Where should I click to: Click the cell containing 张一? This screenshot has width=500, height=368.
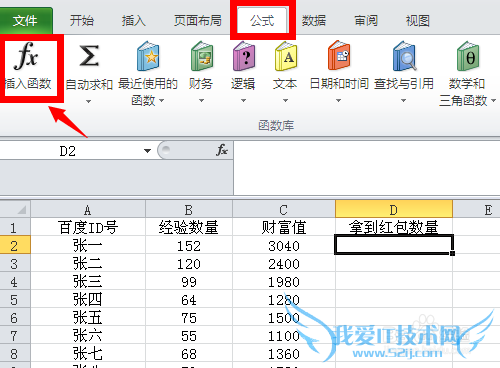[x=88, y=245]
